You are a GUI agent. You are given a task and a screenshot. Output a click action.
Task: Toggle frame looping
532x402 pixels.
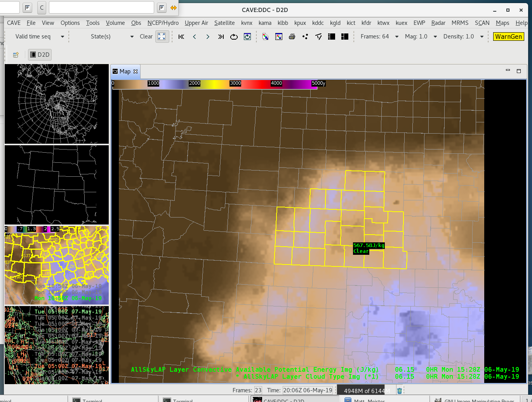(x=234, y=37)
